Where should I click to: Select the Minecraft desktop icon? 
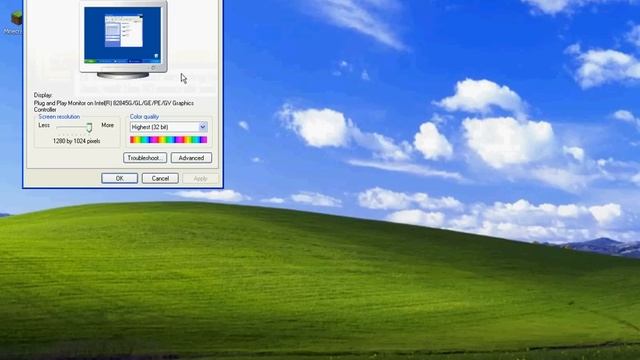[x=15, y=22]
